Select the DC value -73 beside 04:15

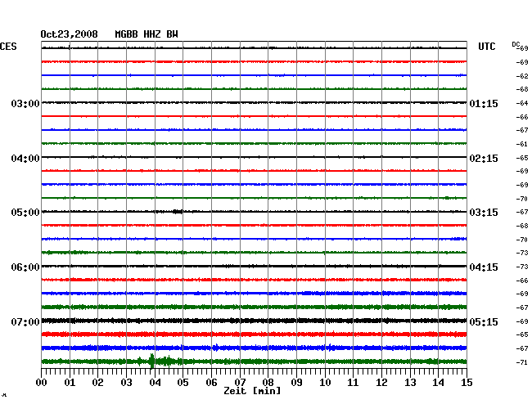tap(522, 267)
